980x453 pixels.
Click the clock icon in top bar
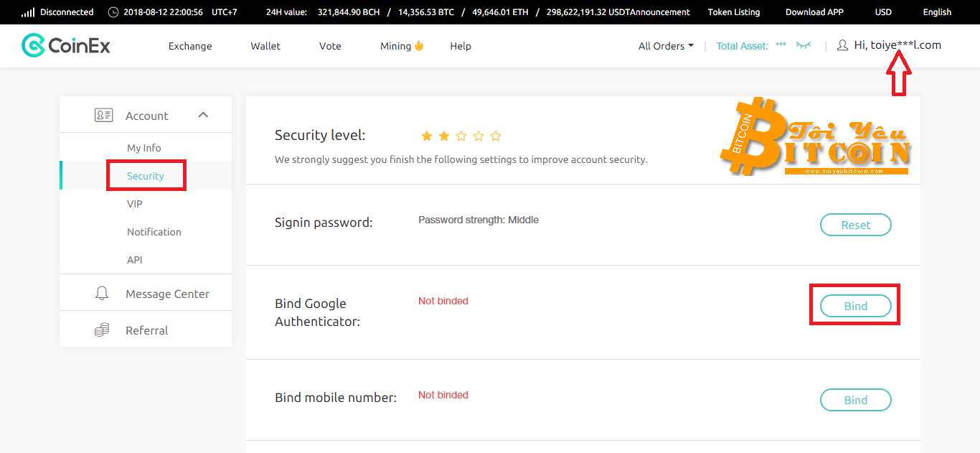(x=113, y=12)
